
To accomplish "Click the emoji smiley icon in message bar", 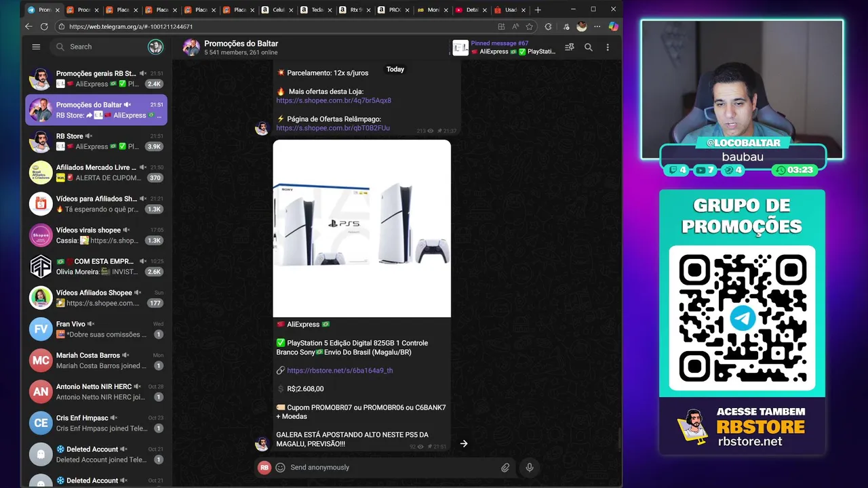I will point(280,468).
